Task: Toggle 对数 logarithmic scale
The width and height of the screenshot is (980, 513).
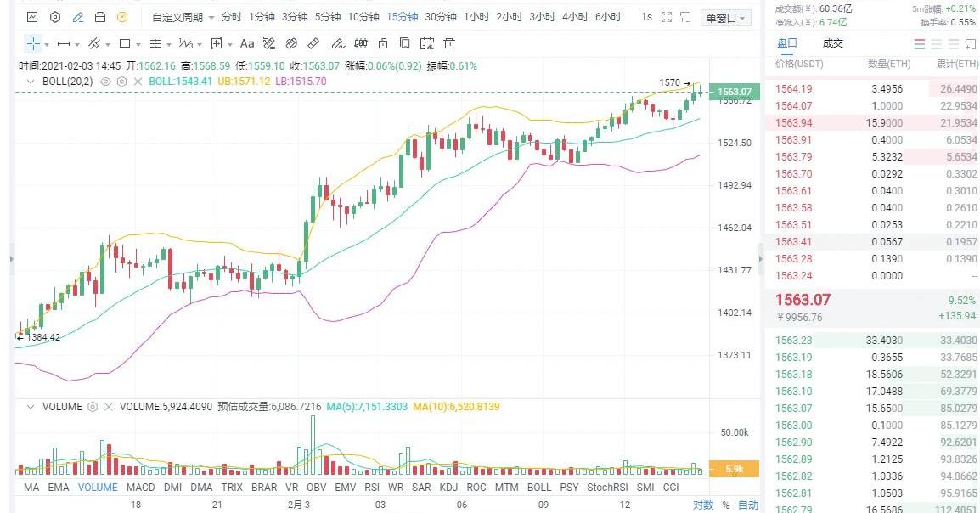Action: point(702,505)
